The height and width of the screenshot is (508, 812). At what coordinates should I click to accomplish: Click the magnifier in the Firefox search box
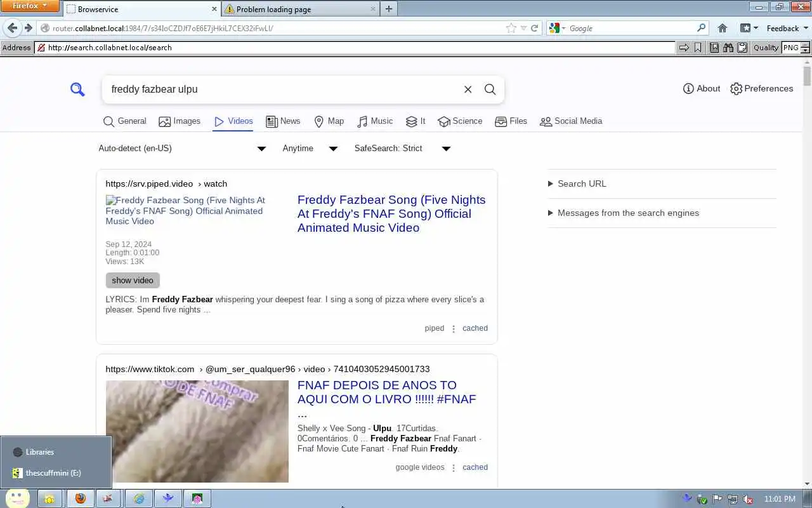click(x=701, y=28)
